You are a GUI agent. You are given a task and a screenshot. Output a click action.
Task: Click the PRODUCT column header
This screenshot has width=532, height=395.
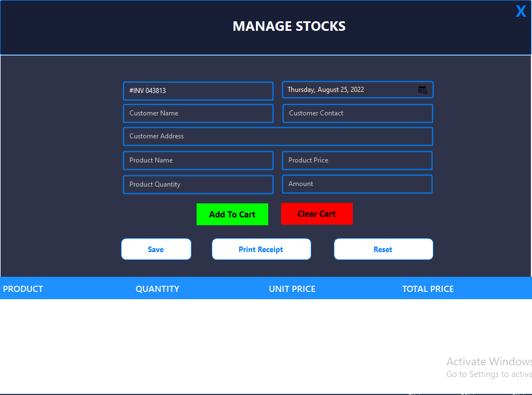[23, 289]
